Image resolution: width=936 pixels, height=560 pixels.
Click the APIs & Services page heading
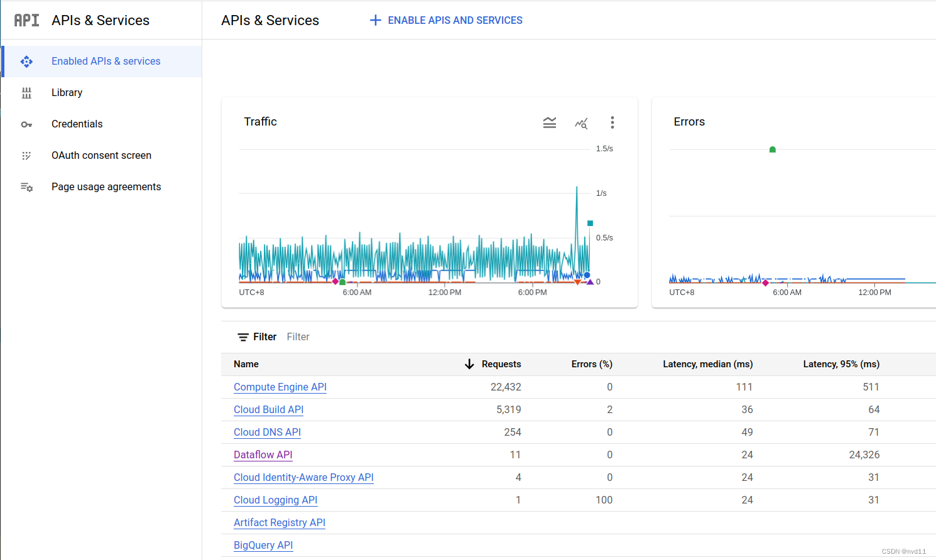coord(270,20)
